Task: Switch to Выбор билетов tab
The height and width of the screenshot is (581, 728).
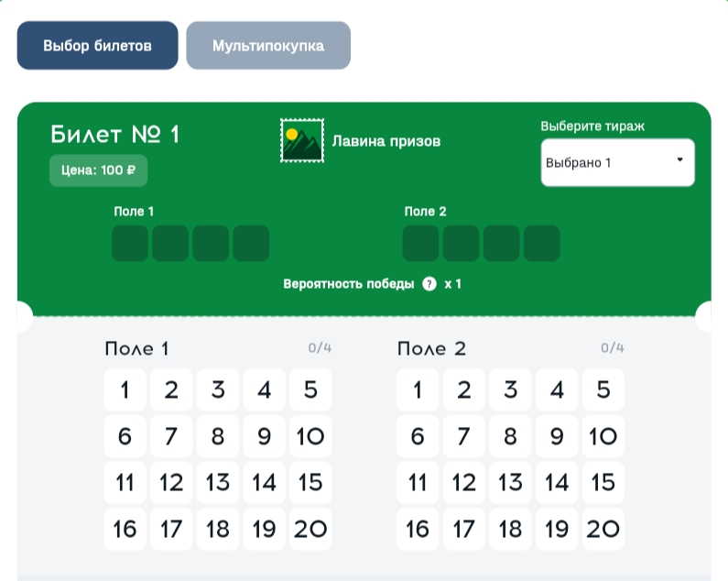Action: 97,46
